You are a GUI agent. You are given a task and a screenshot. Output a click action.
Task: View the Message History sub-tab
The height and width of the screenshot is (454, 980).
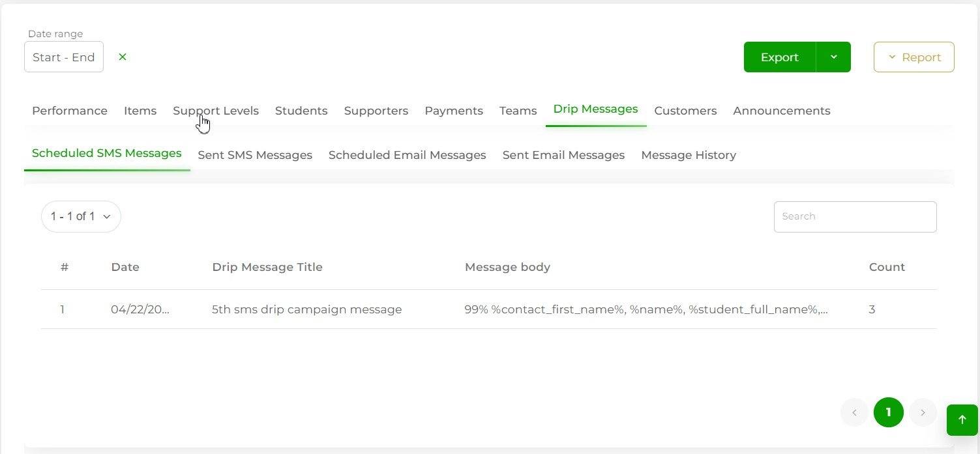pyautogui.click(x=688, y=155)
